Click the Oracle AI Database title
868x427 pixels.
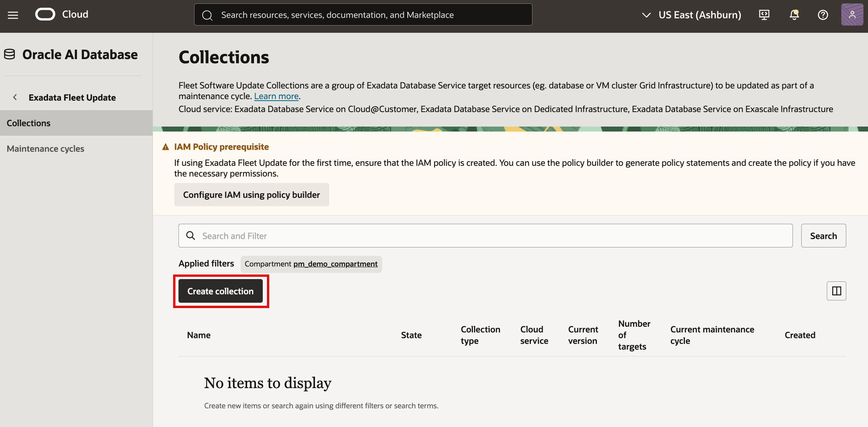80,55
